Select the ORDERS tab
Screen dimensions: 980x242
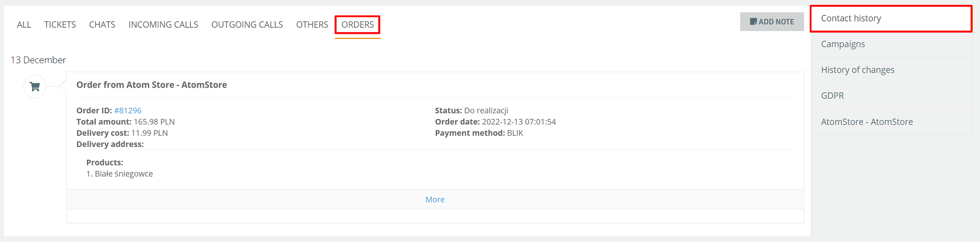pyautogui.click(x=357, y=25)
